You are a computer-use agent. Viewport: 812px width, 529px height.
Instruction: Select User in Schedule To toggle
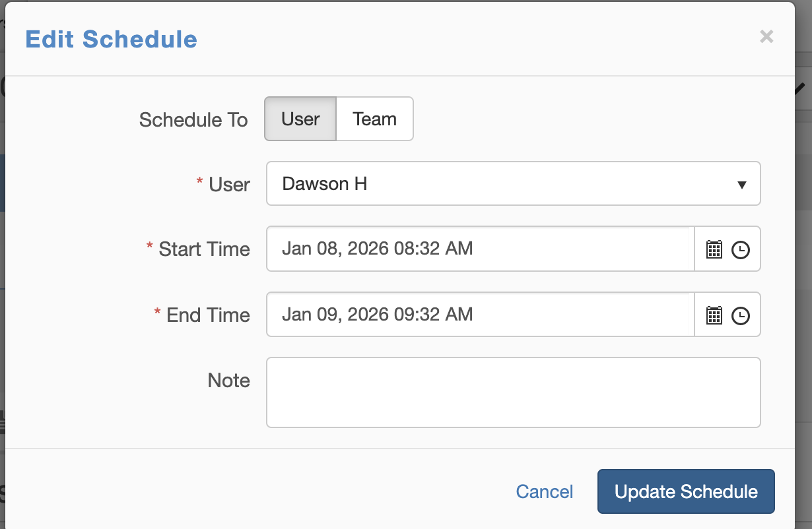pos(300,119)
